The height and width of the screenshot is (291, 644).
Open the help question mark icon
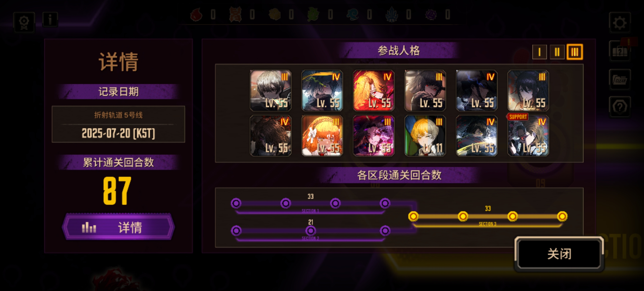619,107
